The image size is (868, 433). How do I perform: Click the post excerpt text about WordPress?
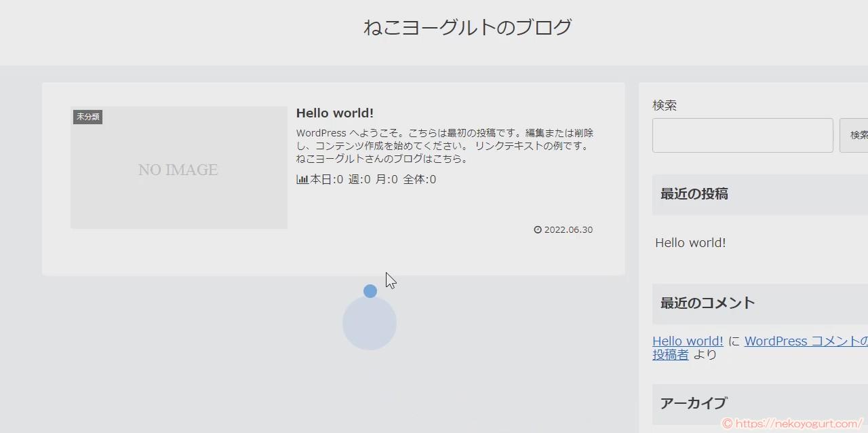pyautogui.click(x=444, y=145)
